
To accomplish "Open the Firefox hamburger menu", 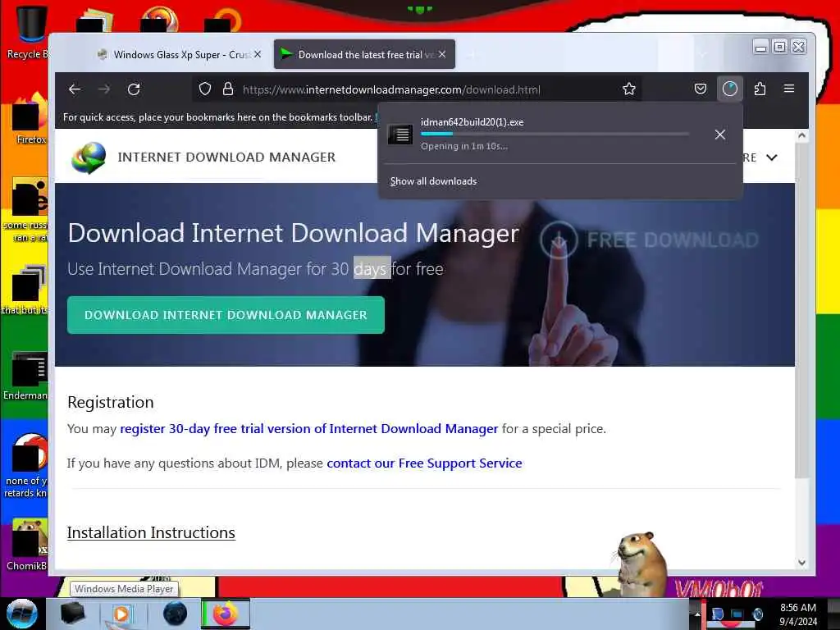I will pyautogui.click(x=788, y=89).
